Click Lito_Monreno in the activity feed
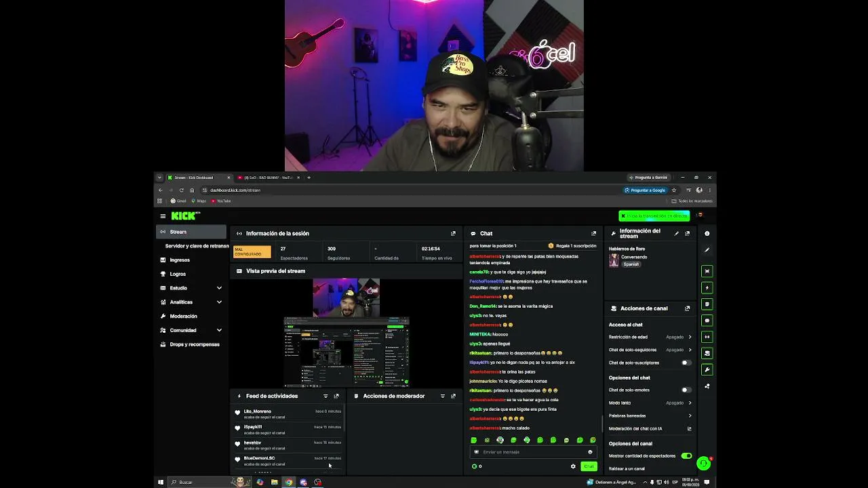Viewport: 868px width, 488px height. pos(258,411)
